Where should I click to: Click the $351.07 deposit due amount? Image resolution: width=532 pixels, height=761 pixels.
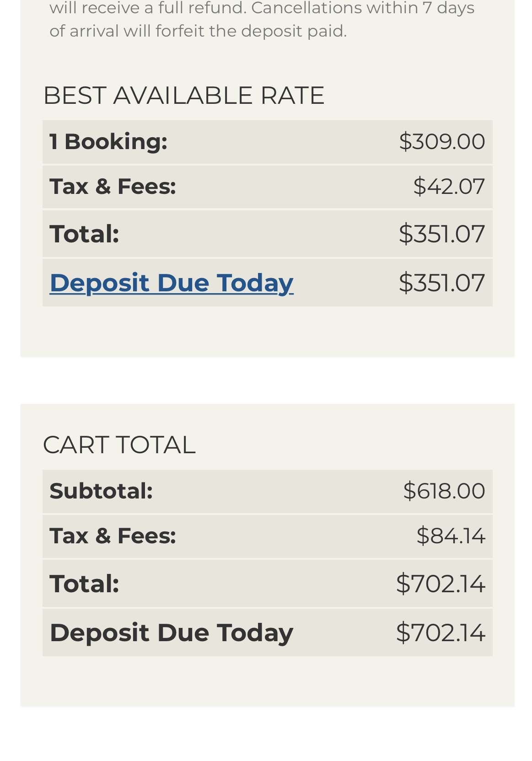click(x=442, y=283)
